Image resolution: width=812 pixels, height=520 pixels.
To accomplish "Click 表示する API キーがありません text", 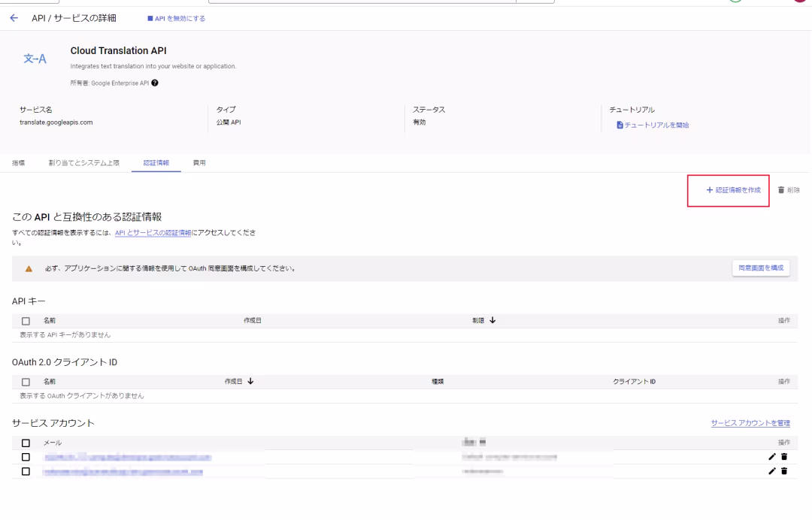I will 65,335.
